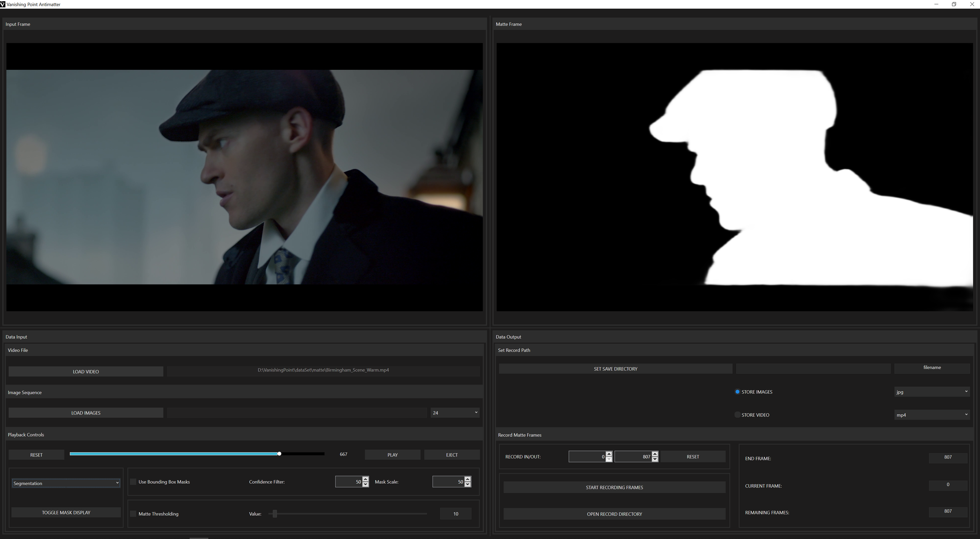Minimize the Vanishing Point Antimatter window
Image resolution: width=980 pixels, height=539 pixels.
[936, 4]
